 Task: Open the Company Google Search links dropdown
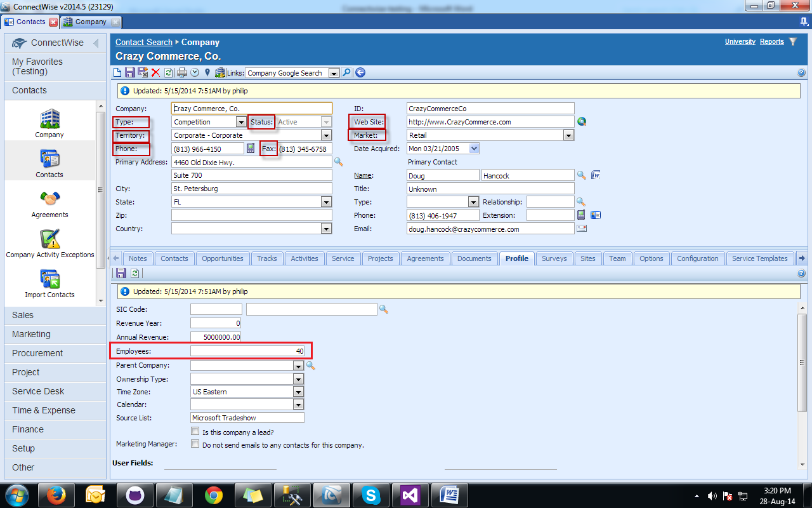334,73
